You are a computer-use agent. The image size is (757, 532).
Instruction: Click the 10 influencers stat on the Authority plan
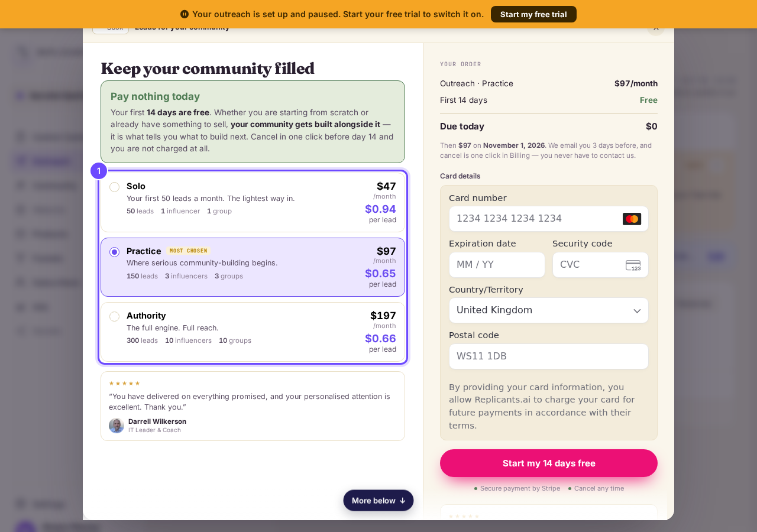pos(188,340)
